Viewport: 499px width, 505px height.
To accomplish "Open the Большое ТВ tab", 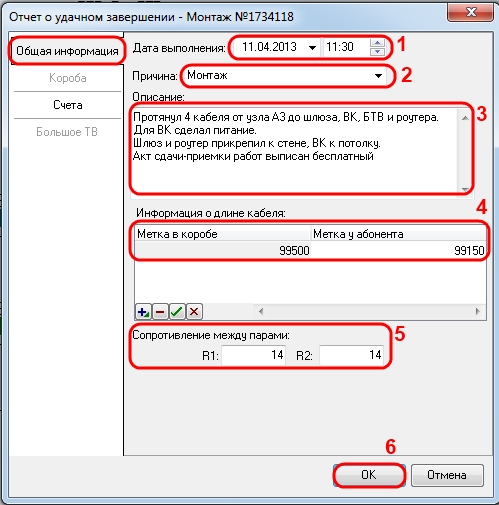I will click(67, 132).
